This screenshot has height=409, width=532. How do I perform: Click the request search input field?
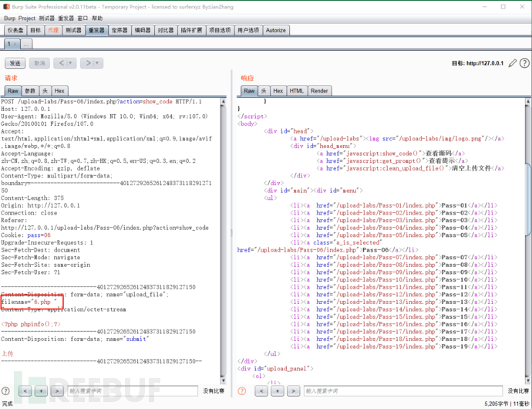click(131, 391)
